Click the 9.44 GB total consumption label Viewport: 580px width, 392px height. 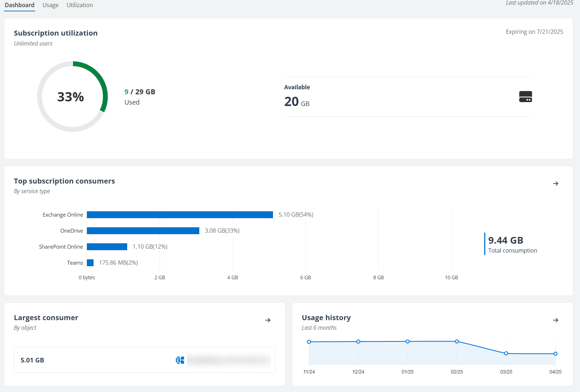[x=506, y=240]
